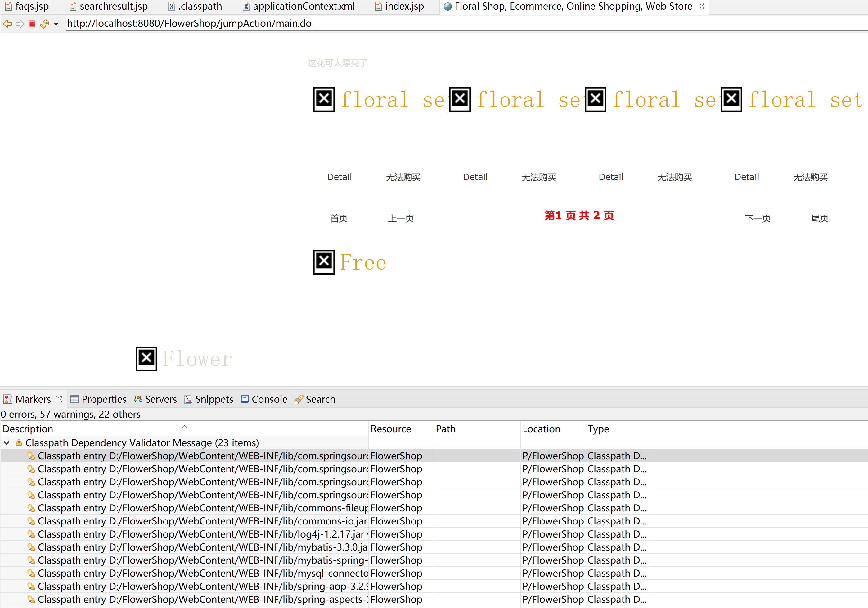
Task: Click the first Detail link
Action: 339,177
